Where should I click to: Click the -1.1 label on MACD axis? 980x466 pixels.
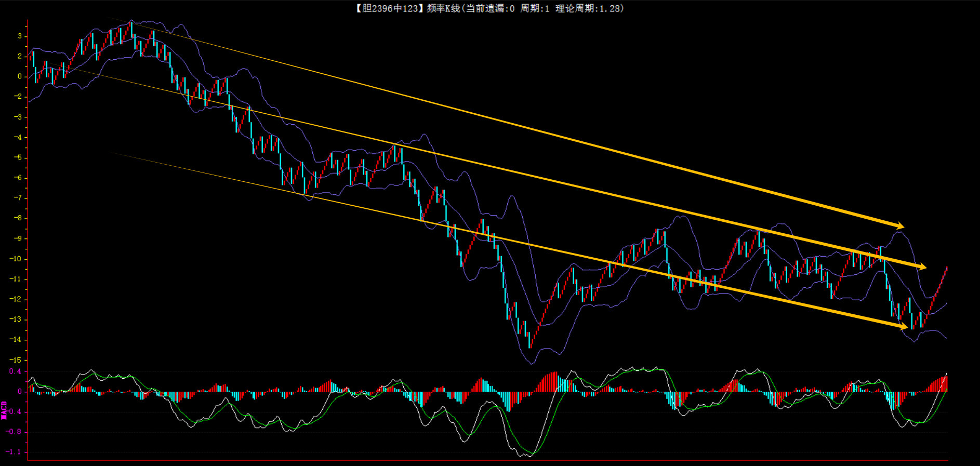tap(14, 452)
